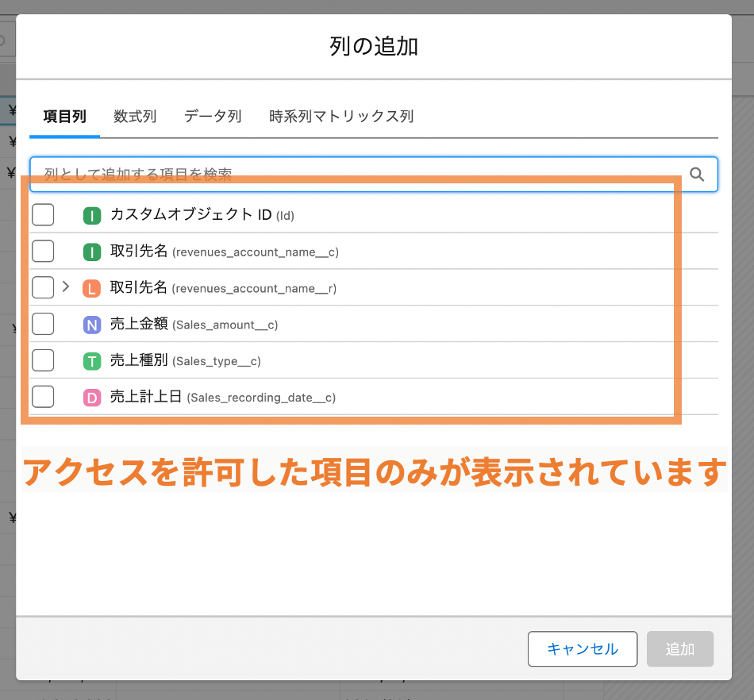The height and width of the screenshot is (700, 754).
Task: Enable the 売上計上日 checkbox
Action: 43,397
